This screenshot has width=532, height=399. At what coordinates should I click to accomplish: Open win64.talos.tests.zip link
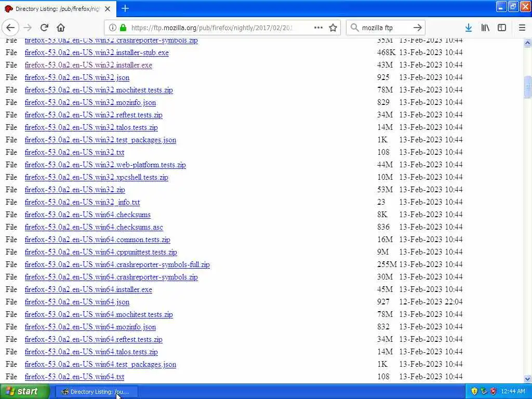coord(91,352)
